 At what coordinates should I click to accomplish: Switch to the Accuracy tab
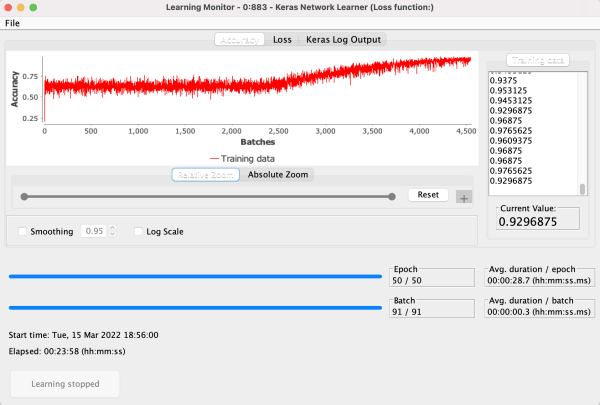(239, 40)
